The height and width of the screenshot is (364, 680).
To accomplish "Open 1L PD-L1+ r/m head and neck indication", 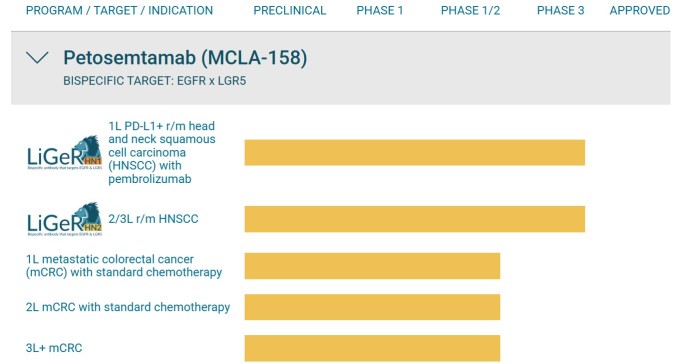I will 162,152.
